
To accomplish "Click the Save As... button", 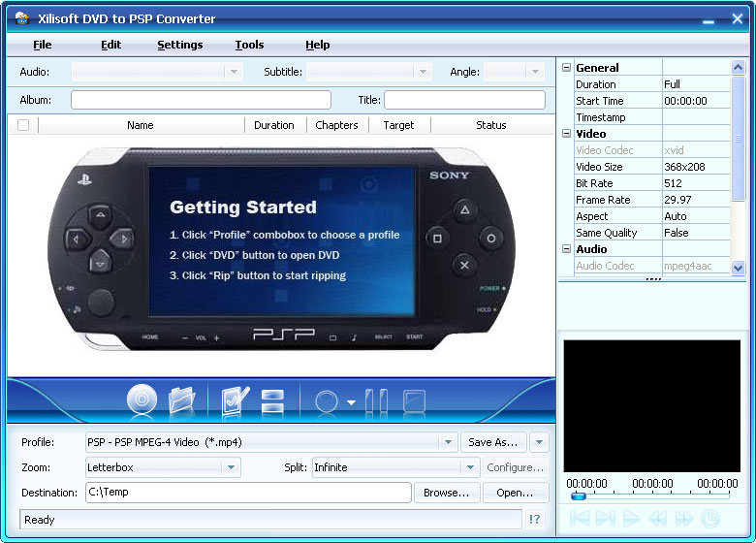I will tap(493, 442).
